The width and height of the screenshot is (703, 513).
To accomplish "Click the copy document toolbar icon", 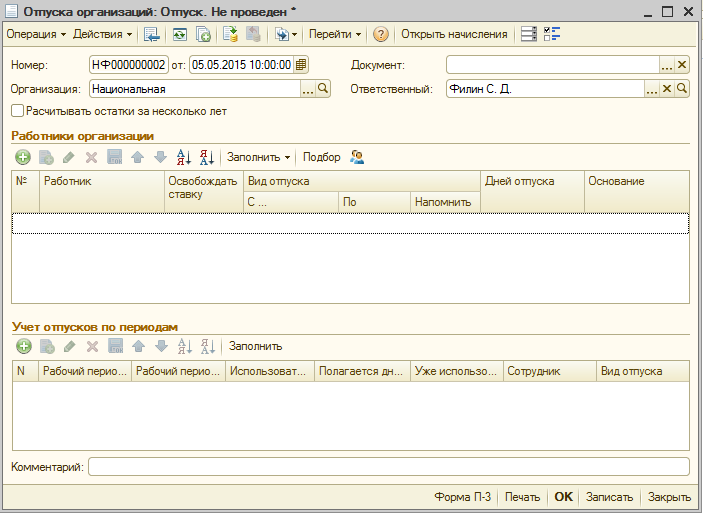I will pos(204,34).
